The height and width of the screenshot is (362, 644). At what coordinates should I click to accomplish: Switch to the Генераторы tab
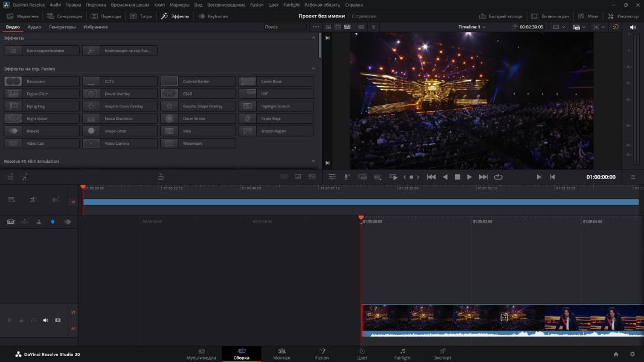coord(62,27)
